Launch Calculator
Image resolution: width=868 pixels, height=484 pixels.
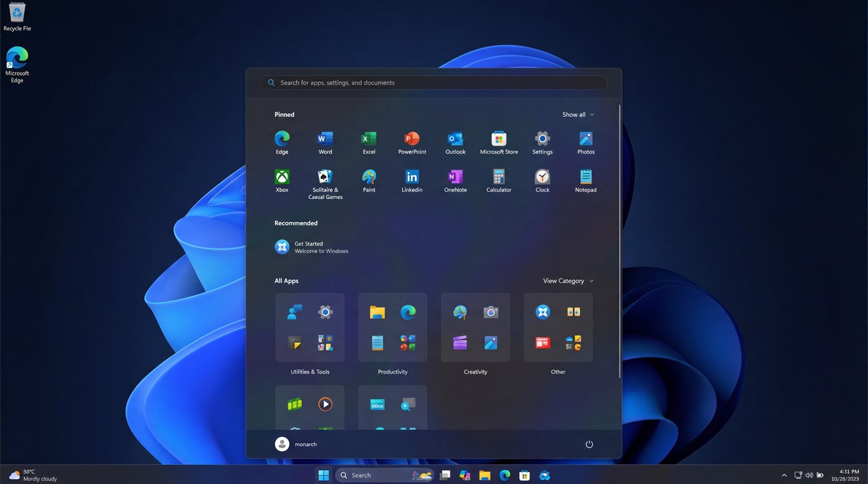pos(498,180)
